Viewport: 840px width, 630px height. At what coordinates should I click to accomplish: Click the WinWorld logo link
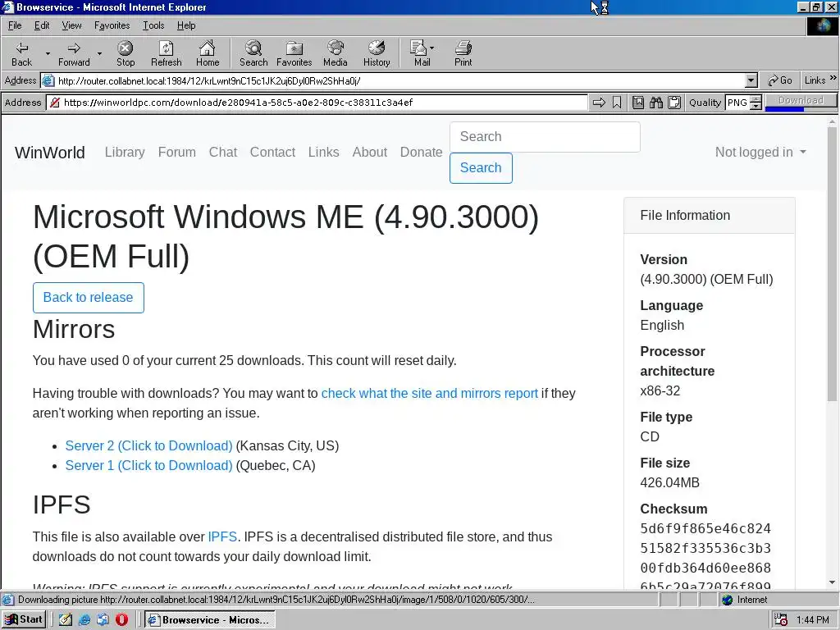click(x=50, y=152)
